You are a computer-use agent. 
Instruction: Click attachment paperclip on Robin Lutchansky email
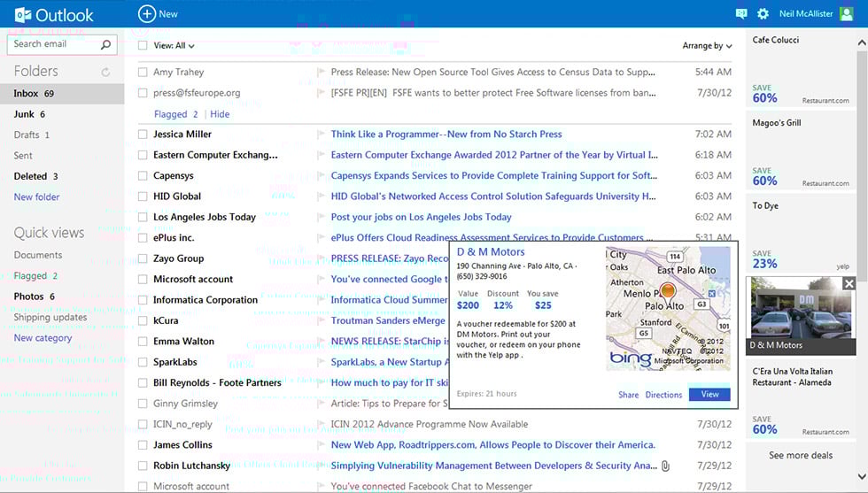[x=665, y=466]
